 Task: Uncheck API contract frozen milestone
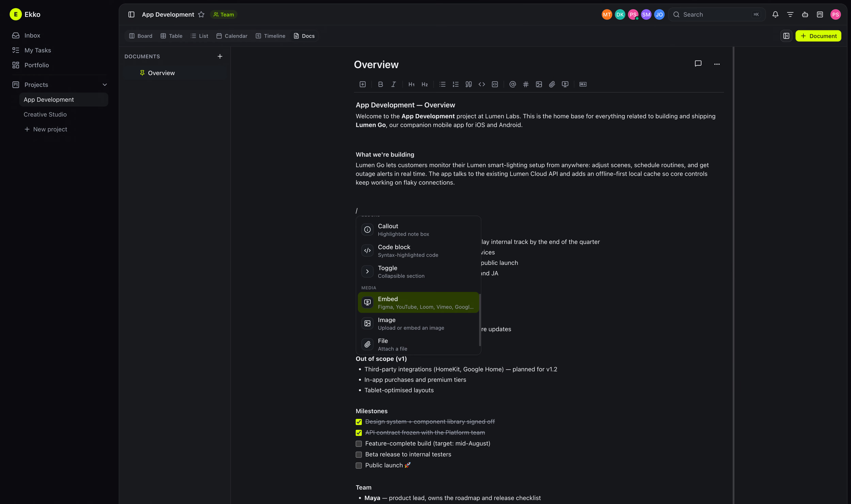(x=358, y=433)
